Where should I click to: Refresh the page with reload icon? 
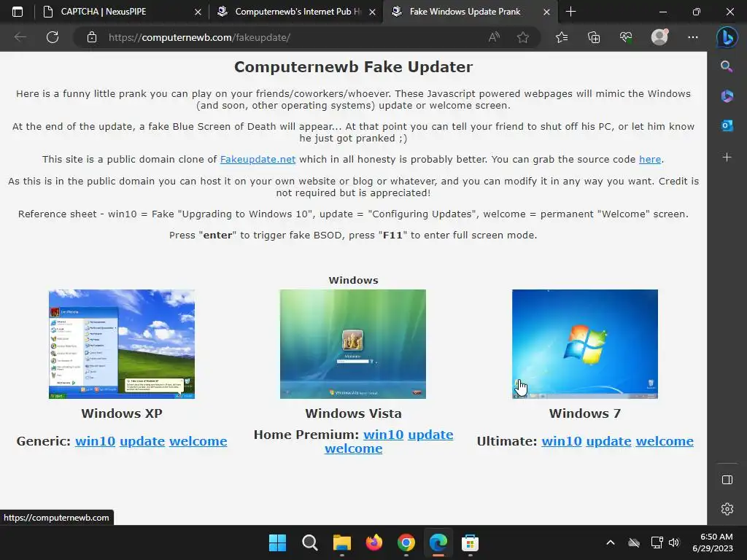click(x=53, y=37)
